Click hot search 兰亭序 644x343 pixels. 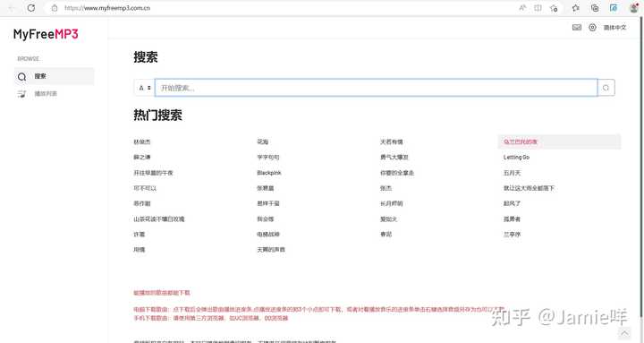coord(513,234)
